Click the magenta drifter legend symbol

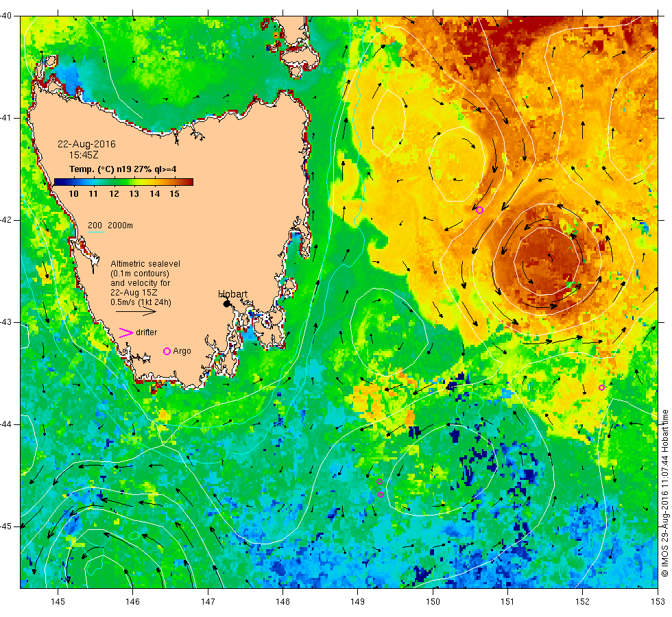click(125, 332)
